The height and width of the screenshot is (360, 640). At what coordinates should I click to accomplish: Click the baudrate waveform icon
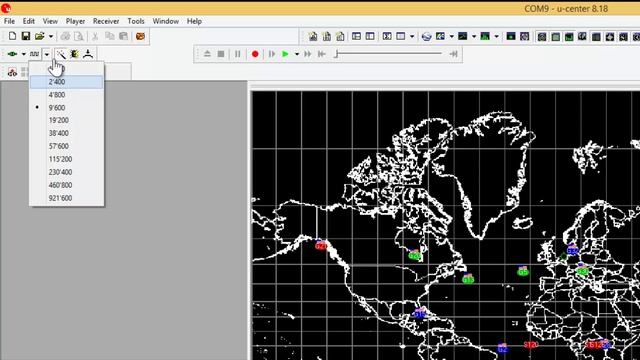[x=35, y=54]
